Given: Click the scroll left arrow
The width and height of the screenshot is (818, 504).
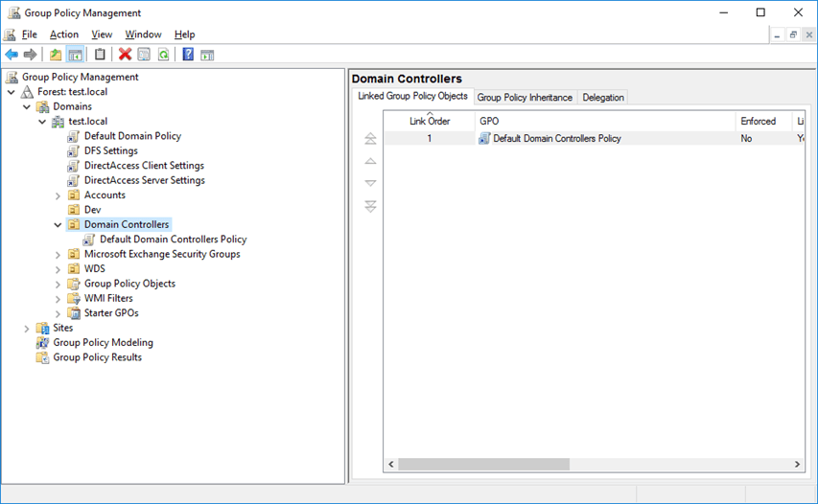Looking at the screenshot, I should click(391, 464).
